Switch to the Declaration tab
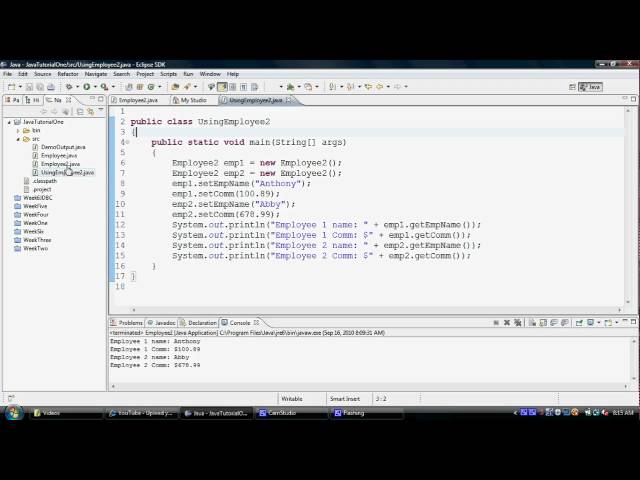This screenshot has width=640, height=480. point(198,323)
